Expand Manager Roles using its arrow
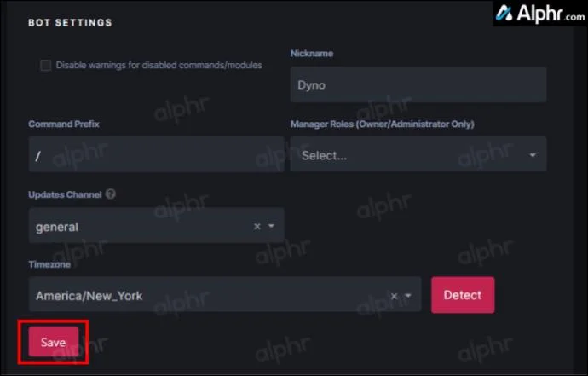 (x=533, y=156)
